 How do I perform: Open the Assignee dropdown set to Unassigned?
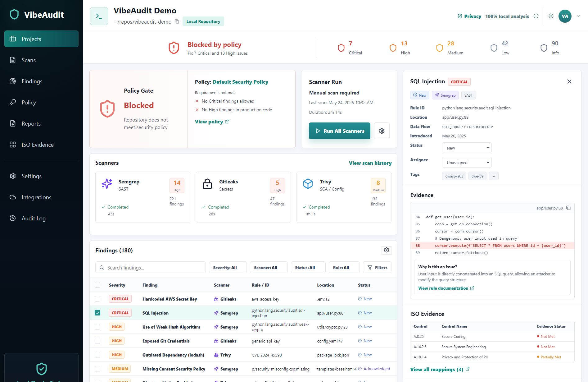coord(467,163)
